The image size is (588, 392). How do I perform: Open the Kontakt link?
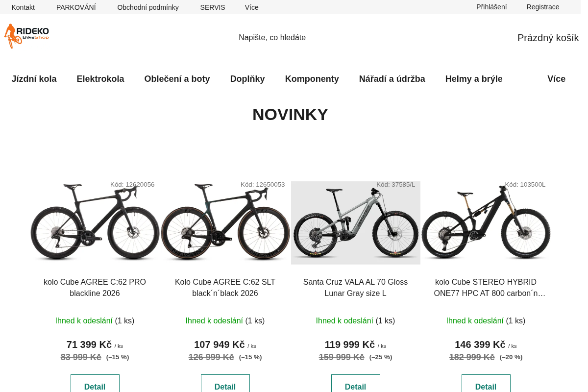tap(23, 7)
